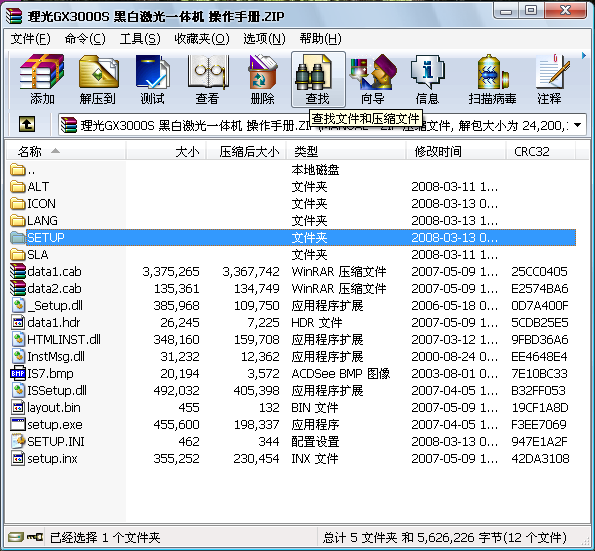Screen dimensions: 595x551
Task: Click the type text 配置设置
Action: click(315, 442)
